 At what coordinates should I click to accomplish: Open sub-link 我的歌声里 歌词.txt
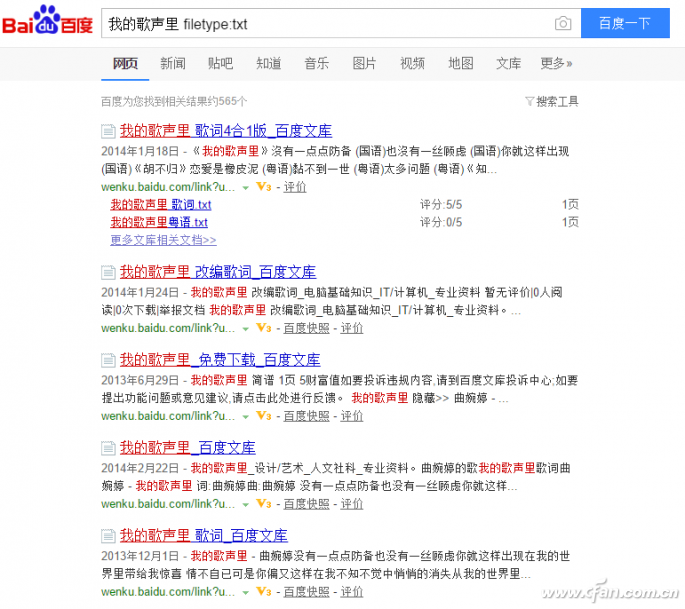161,204
